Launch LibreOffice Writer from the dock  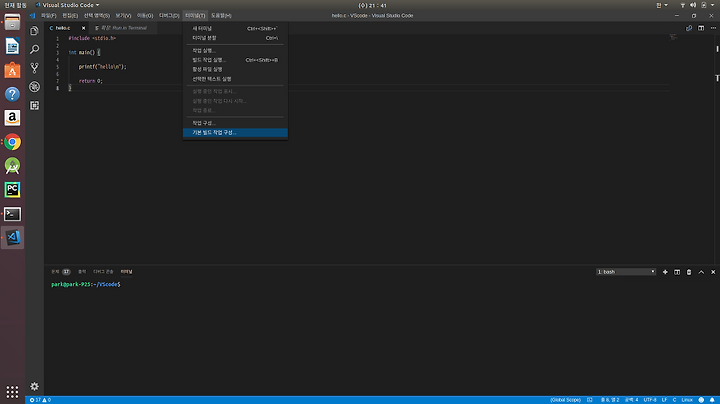pyautogui.click(x=12, y=46)
